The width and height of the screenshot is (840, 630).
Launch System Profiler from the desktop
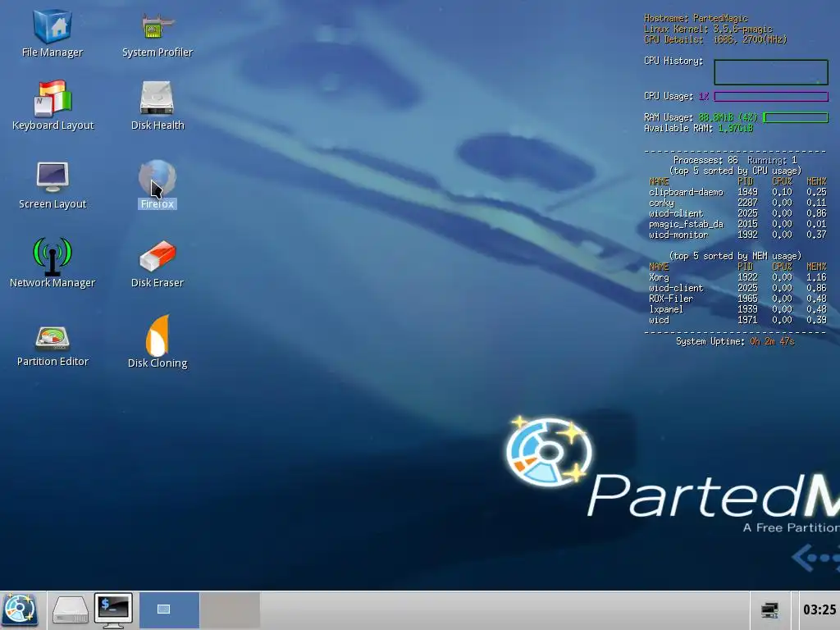[x=157, y=33]
